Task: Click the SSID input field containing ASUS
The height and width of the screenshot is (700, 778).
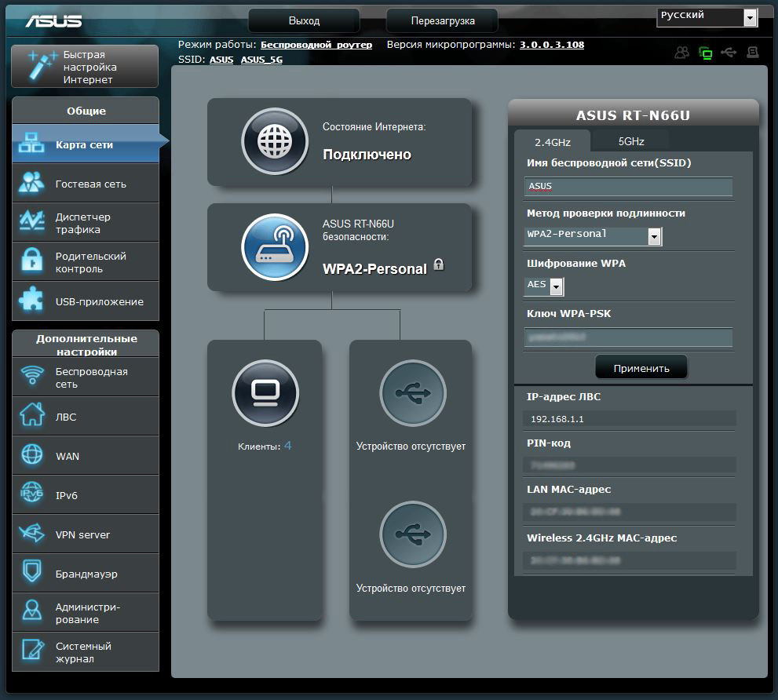Action: [628, 186]
